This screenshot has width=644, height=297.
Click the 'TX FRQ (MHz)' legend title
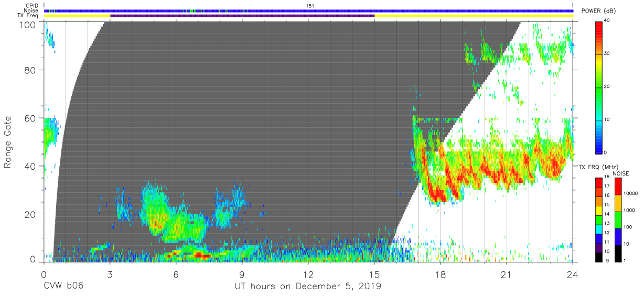[x=598, y=167]
